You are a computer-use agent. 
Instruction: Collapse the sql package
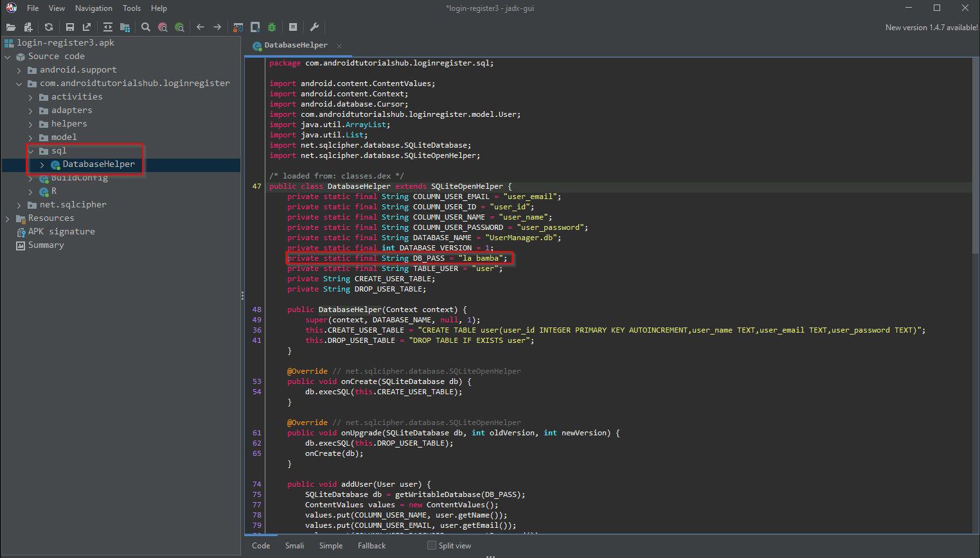30,151
